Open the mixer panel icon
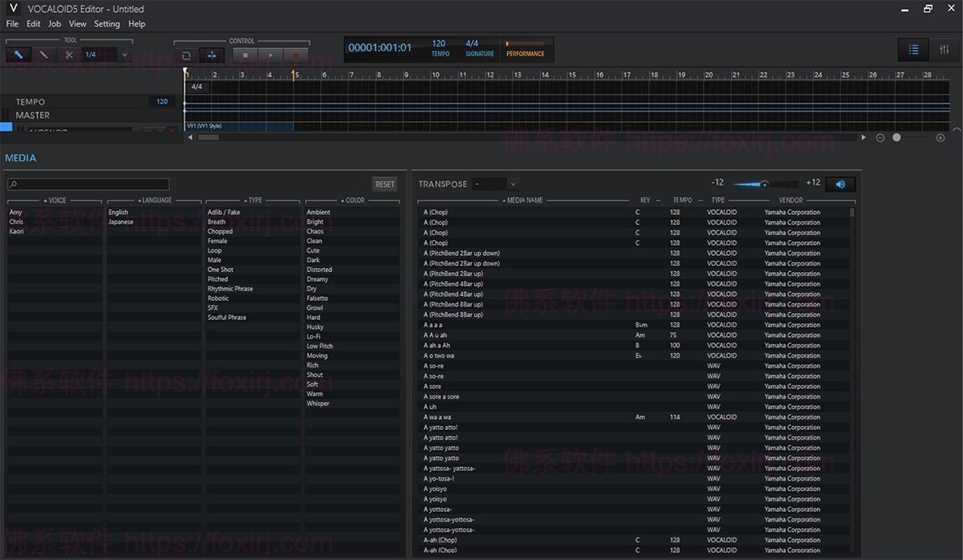Viewport: 963px width, 560px height. point(944,50)
